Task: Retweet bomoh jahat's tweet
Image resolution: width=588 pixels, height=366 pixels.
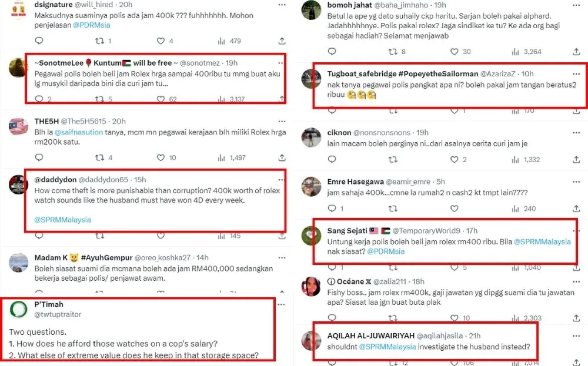Action: 395,52
